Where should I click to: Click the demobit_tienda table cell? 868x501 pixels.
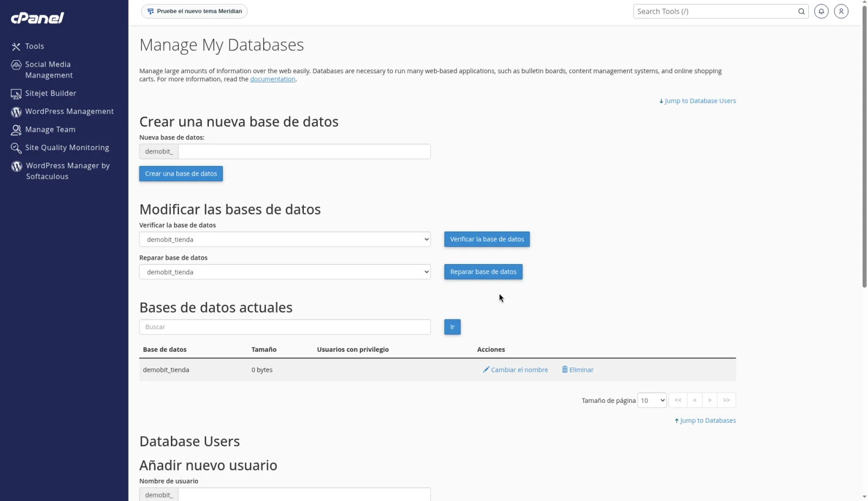click(166, 370)
